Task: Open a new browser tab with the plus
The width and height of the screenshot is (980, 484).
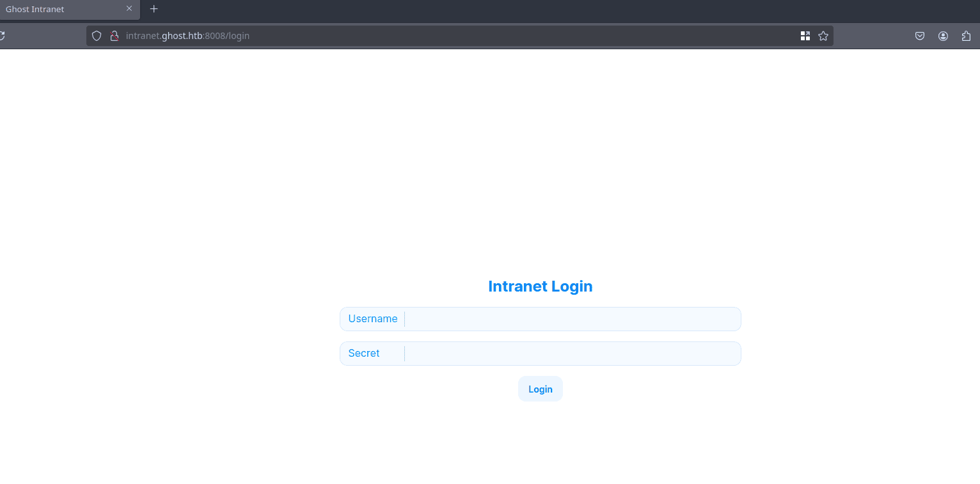Action: pyautogui.click(x=154, y=9)
